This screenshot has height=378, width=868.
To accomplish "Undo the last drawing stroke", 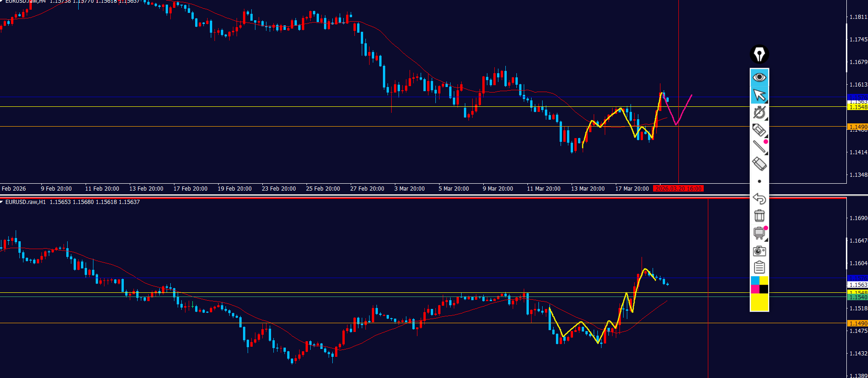I will coord(759,198).
